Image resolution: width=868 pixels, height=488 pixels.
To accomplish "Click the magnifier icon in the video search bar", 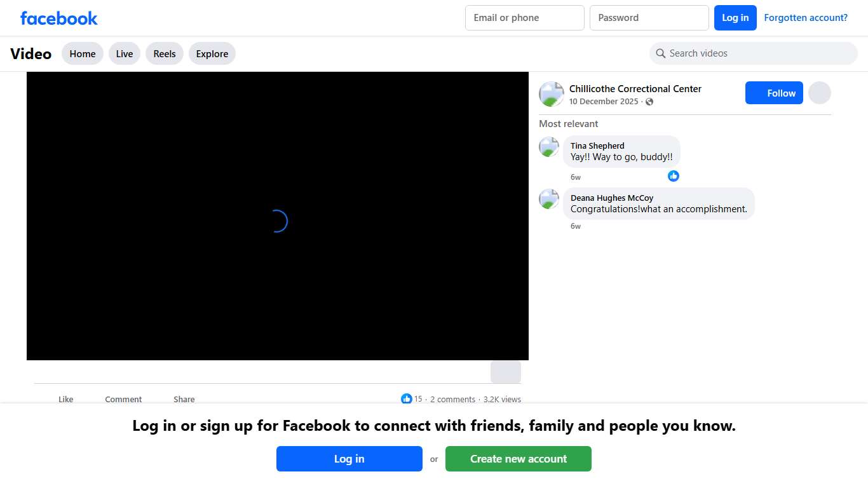I will (661, 53).
